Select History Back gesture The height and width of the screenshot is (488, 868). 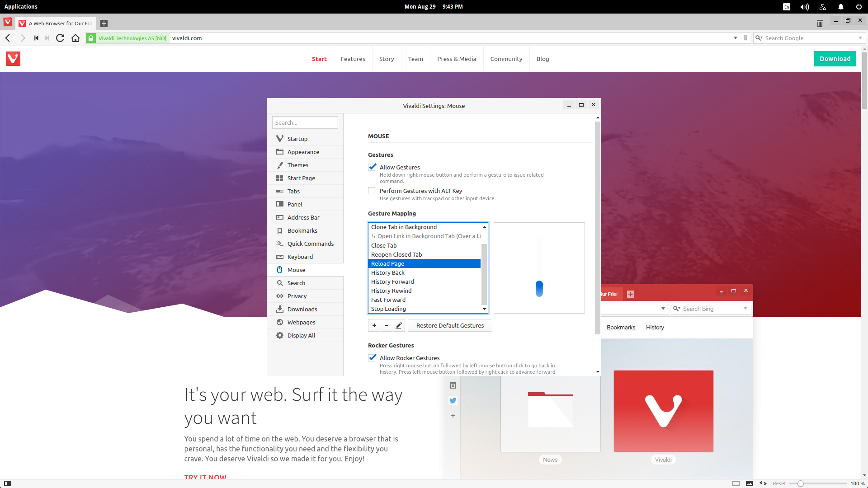(425, 272)
